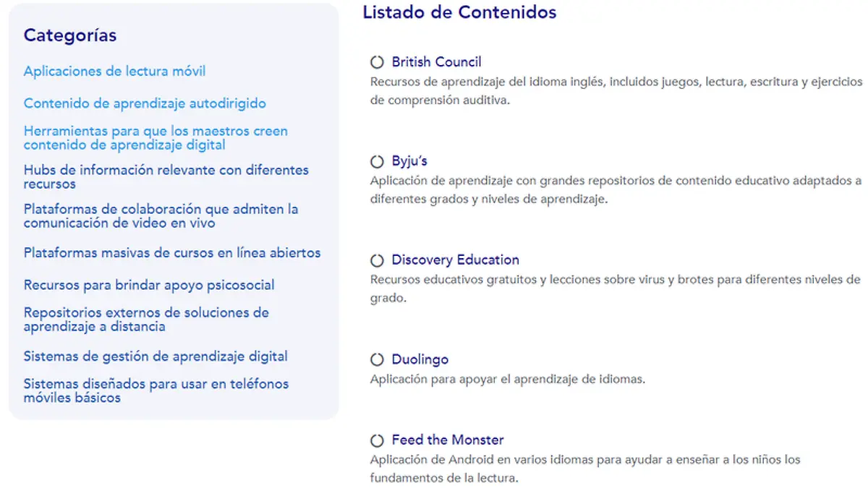Open the Duolingo entry title
Viewport: 868px width, 488px height.
(x=420, y=359)
